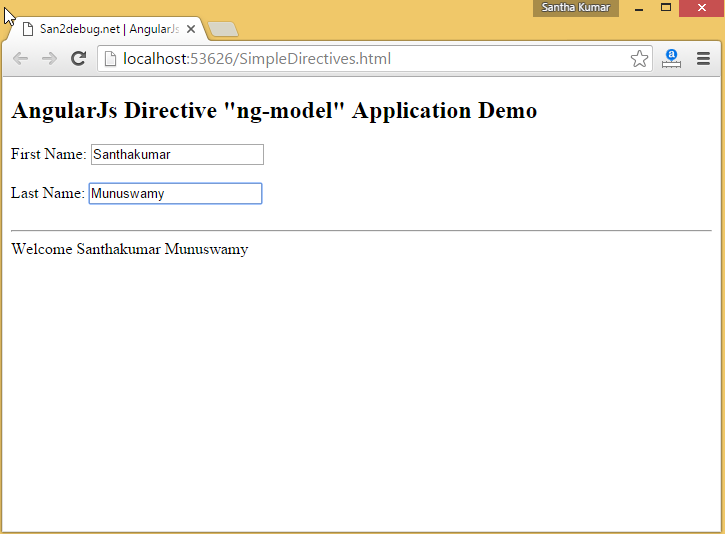Click the "Last Name:" label
Viewport: 725px width, 534px height.
point(48,193)
